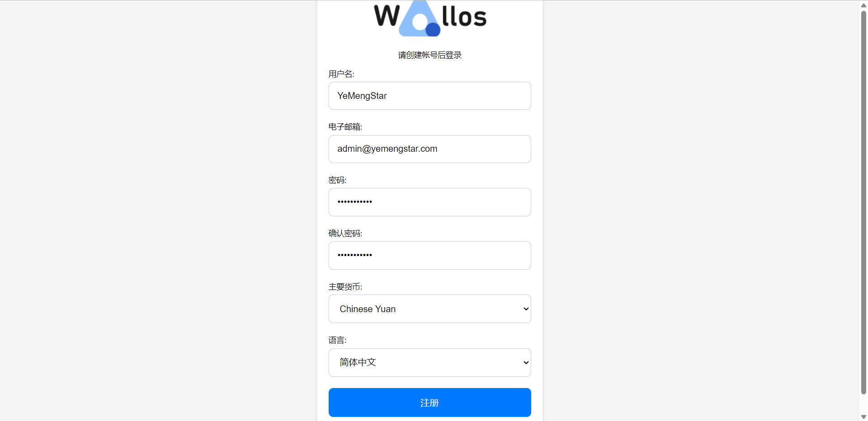
Task: Click the chevron arrow of currency selector
Action: 526,309
